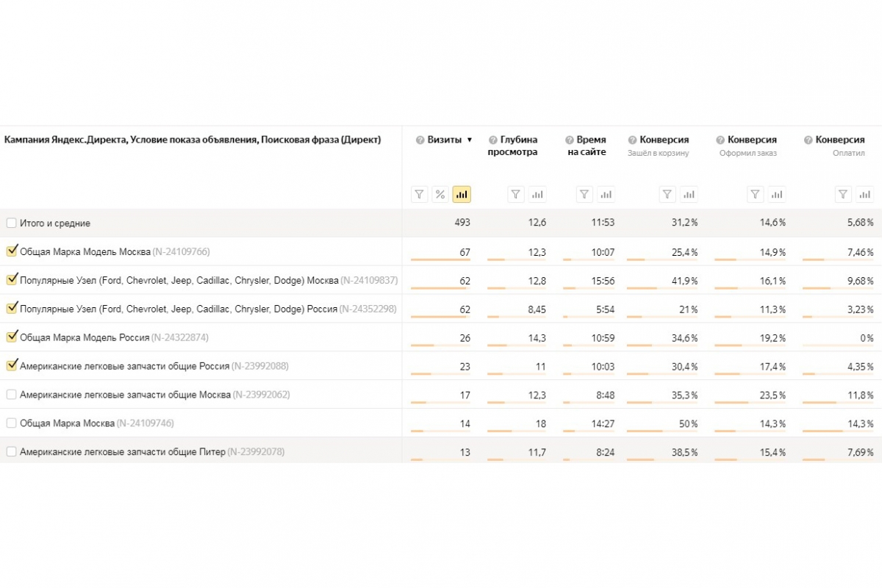882x588 pixels.
Task: Sort by the Глубина просмотра column header
Action: pos(512,146)
